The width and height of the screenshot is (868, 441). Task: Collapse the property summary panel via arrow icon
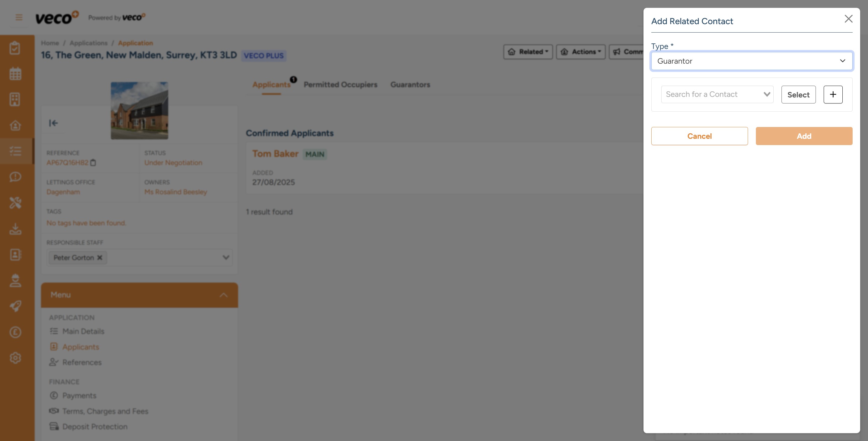54,123
